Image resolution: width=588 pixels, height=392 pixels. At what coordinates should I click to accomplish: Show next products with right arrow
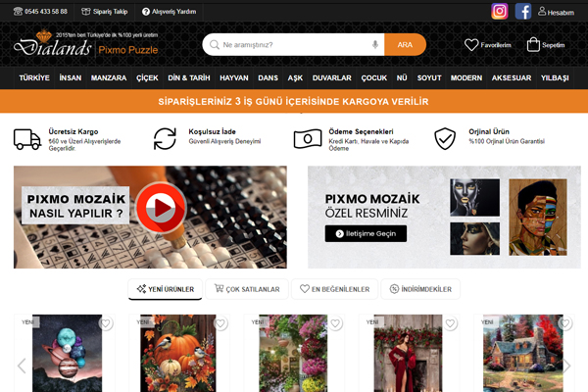(x=566, y=366)
